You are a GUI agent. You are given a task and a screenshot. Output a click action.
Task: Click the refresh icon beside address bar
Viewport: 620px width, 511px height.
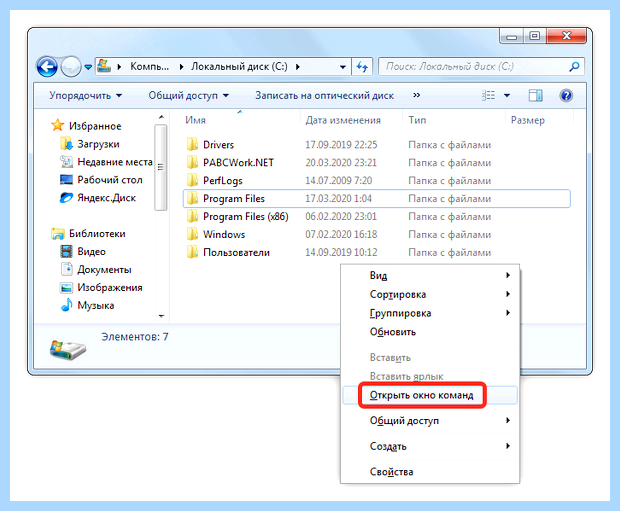click(362, 66)
